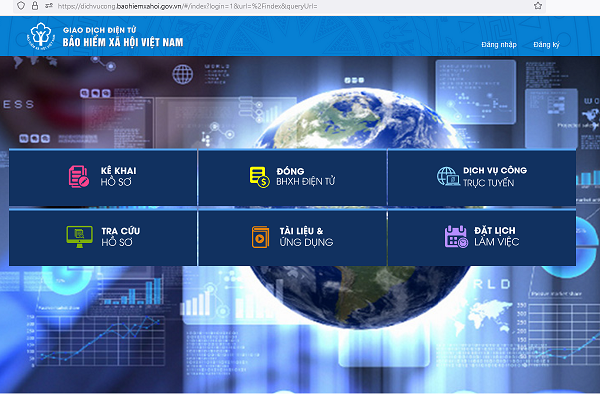
Task: Open the Tra cứu hồ sơ tile text
Action: (x=121, y=236)
